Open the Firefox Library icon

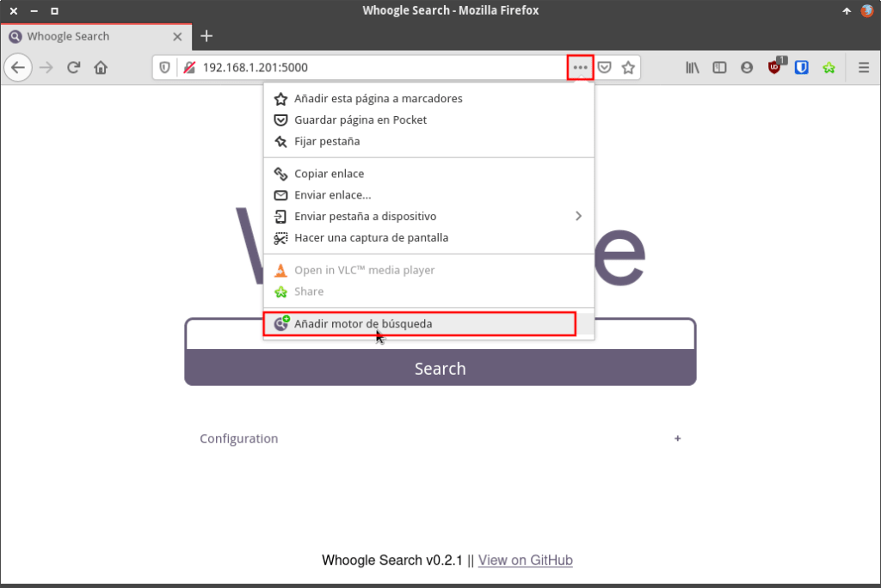692,67
